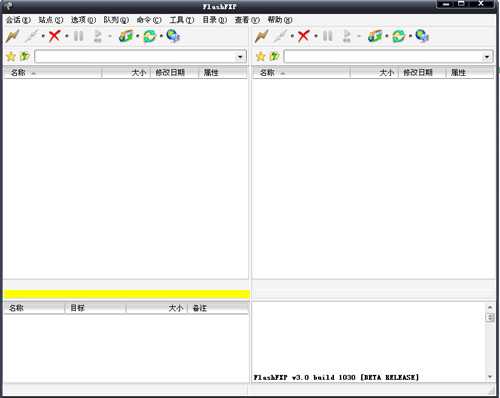Open the 目录(D) menu
Screen dimensions: 500x398
click(x=215, y=20)
